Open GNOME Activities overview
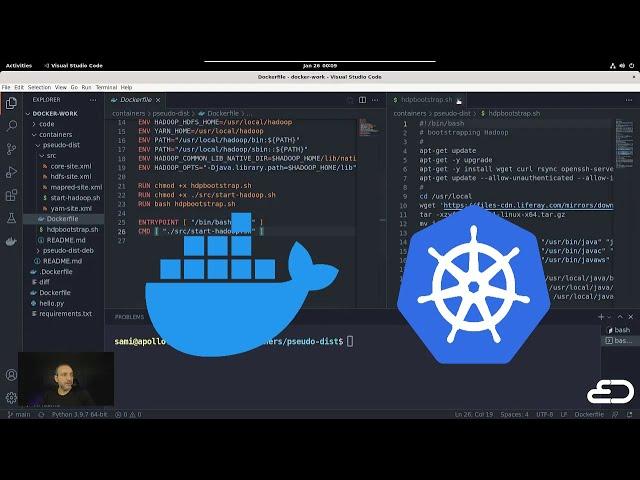Screen dimensions: 640x480 pyautogui.click(x=19, y=66)
